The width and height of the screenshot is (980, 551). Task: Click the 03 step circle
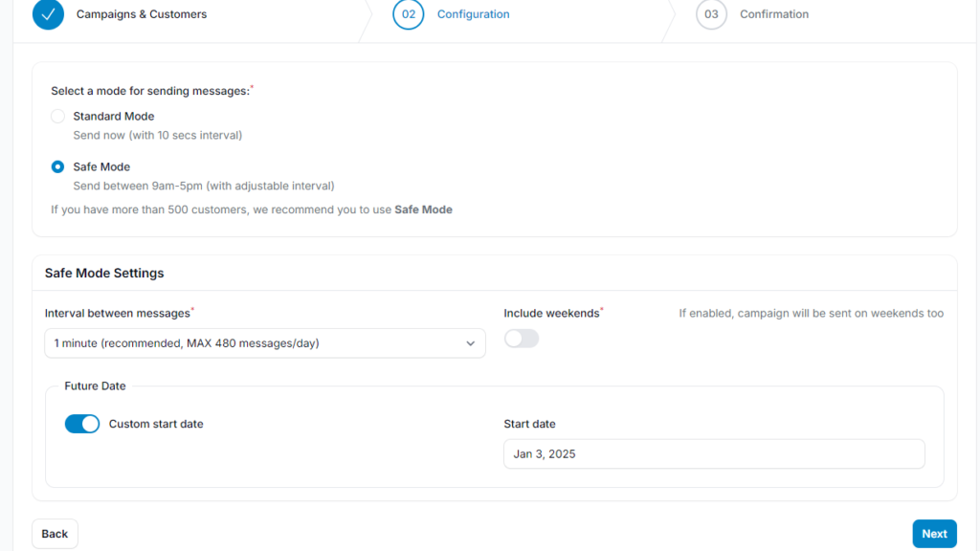(x=711, y=13)
